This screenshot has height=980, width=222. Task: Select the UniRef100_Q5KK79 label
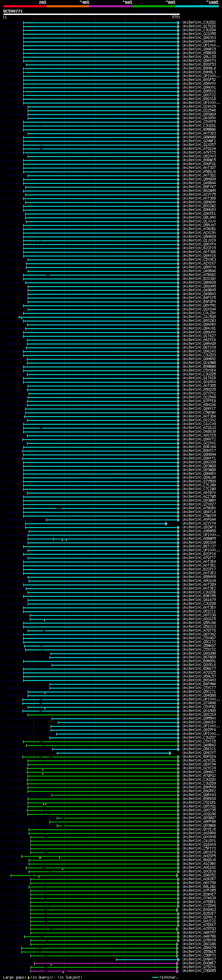pos(199,948)
